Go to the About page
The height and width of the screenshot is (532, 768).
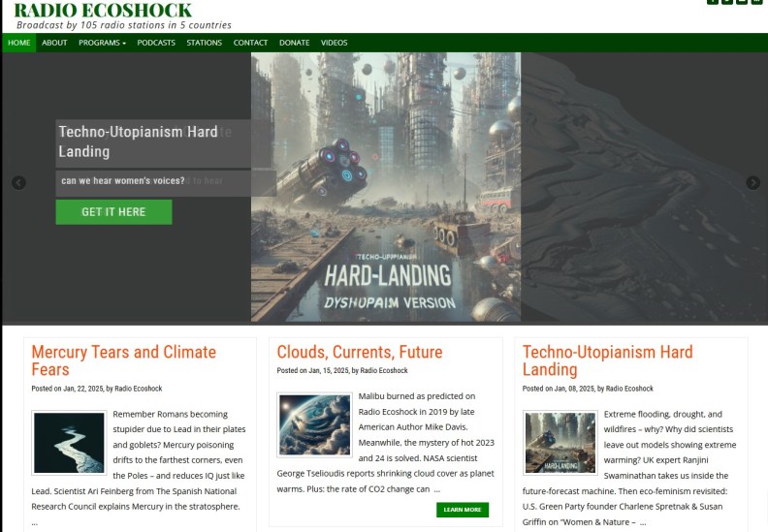click(x=54, y=43)
